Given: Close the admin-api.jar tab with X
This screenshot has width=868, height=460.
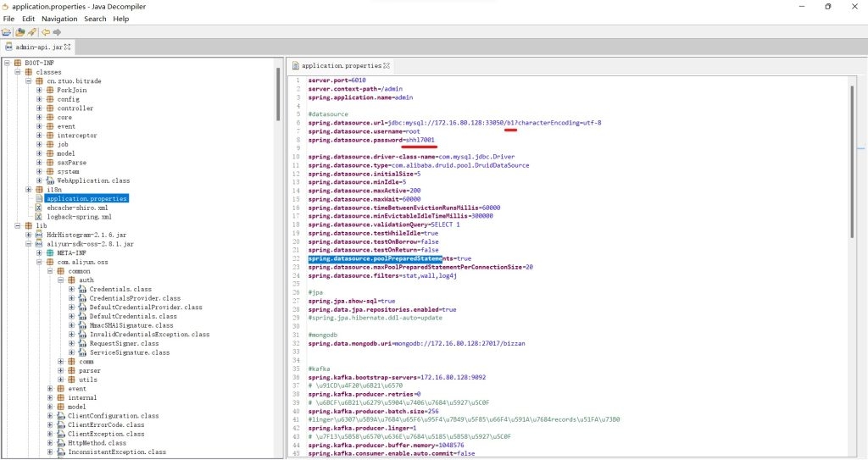Looking at the screenshot, I should 68,47.
